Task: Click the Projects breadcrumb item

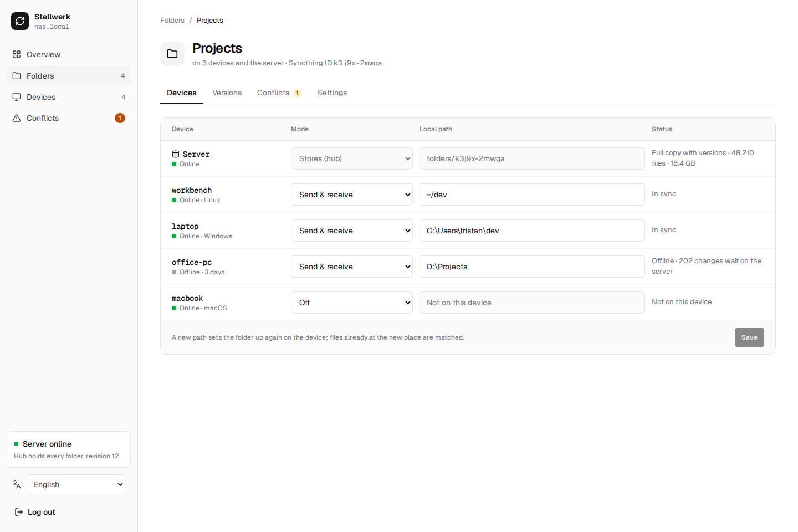Action: [x=210, y=21]
